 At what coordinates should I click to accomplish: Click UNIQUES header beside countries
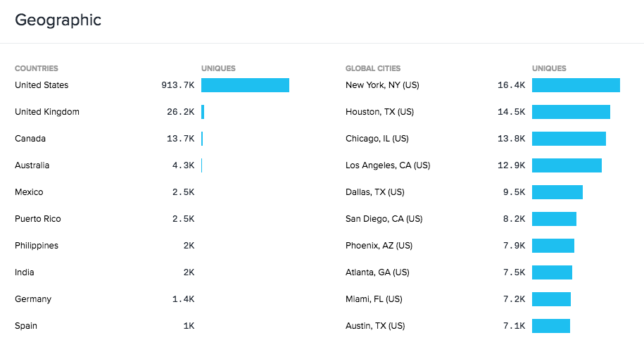coord(218,68)
